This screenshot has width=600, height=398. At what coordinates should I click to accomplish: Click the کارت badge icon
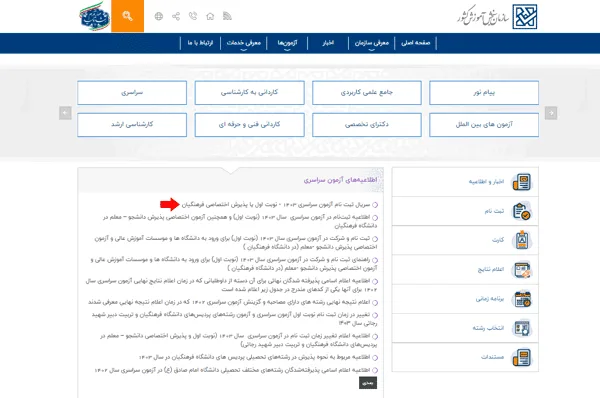(522, 240)
